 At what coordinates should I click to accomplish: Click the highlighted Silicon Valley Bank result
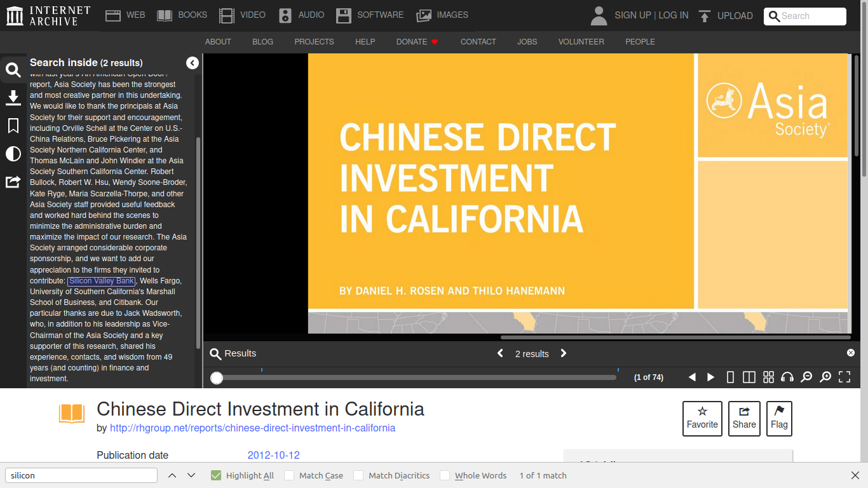pos(102,281)
